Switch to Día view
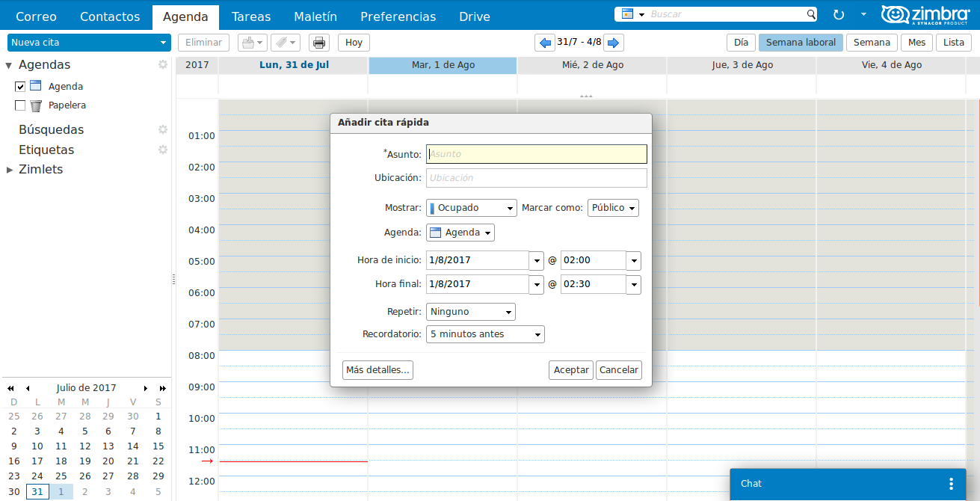This screenshot has height=501, width=980. coord(741,43)
